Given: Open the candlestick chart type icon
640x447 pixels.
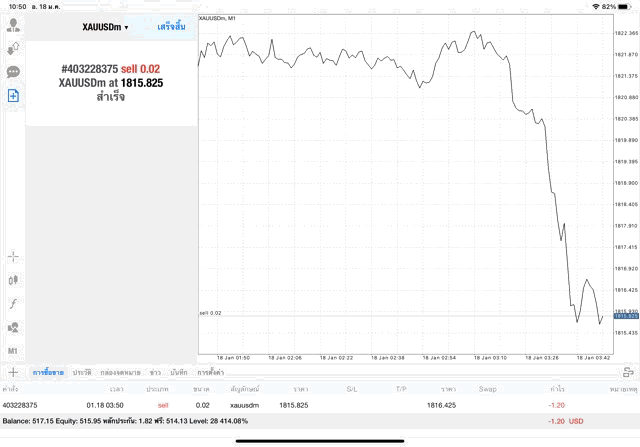Looking at the screenshot, I should pos(13,280).
